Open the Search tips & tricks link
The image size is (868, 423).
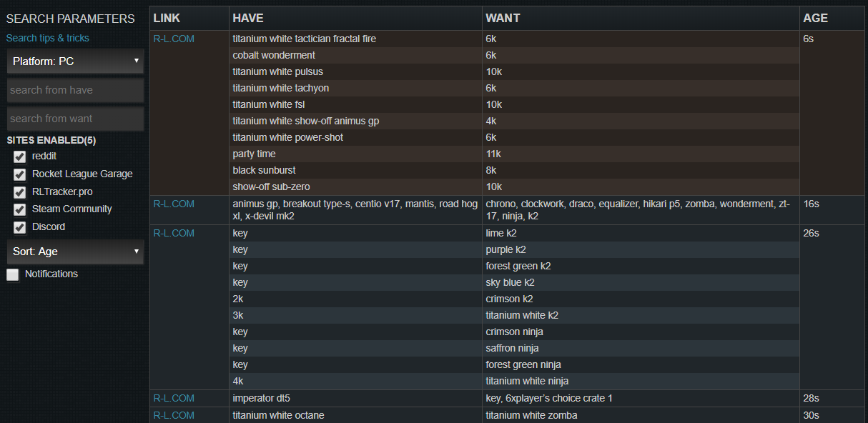(48, 38)
